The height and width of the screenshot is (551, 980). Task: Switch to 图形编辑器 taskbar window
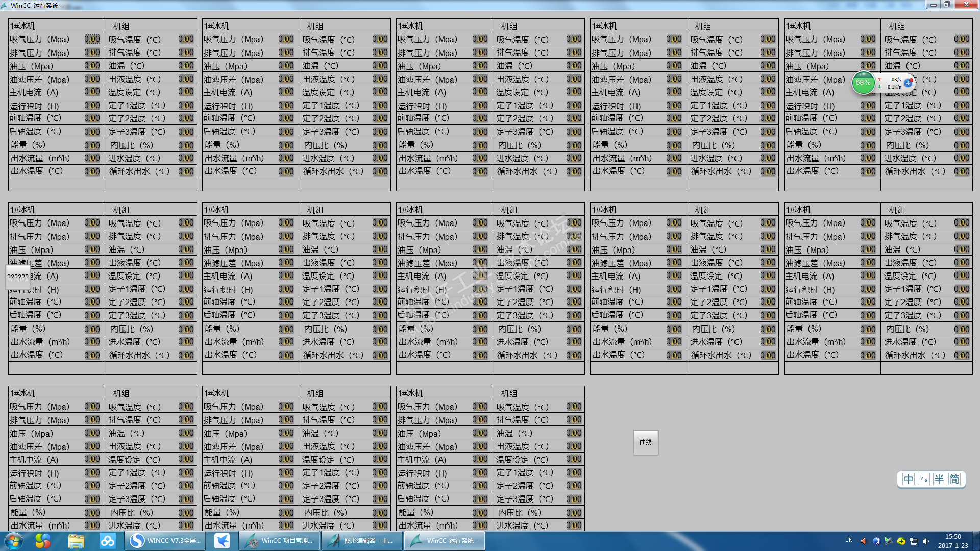pos(361,541)
